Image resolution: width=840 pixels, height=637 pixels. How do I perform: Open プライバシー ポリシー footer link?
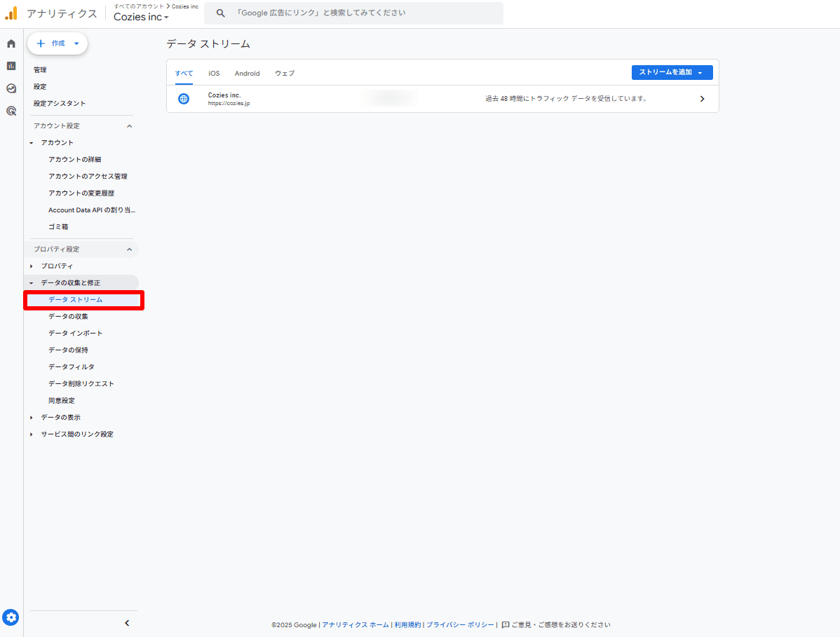coord(460,624)
